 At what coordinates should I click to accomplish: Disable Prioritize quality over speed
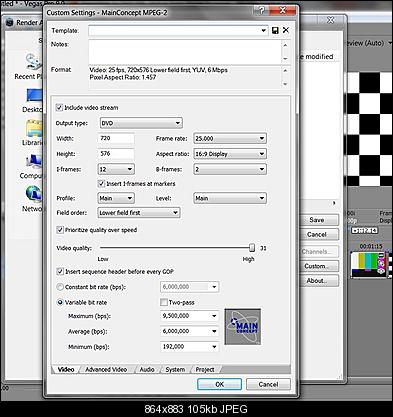tap(60, 230)
